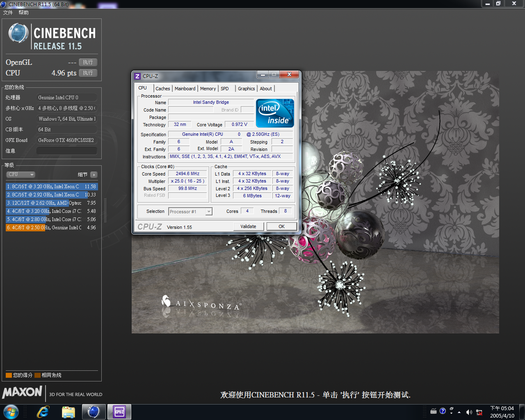
Task: Click Technology value 32 nm
Action: pyautogui.click(x=180, y=125)
